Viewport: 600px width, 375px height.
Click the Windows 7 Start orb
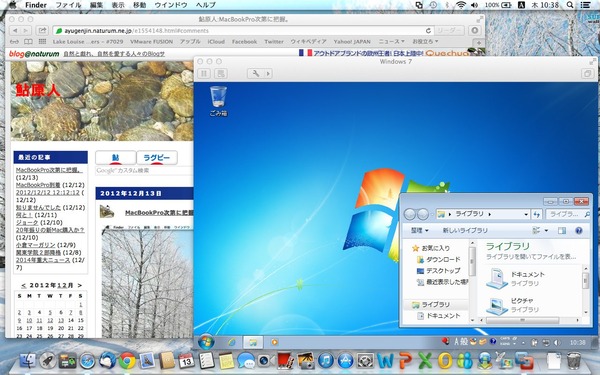click(x=206, y=342)
